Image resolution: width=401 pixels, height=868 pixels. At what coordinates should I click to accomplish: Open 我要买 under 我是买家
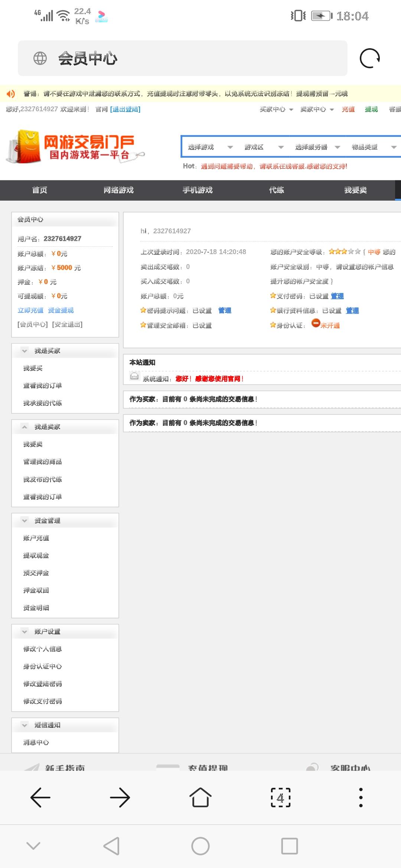click(x=33, y=368)
